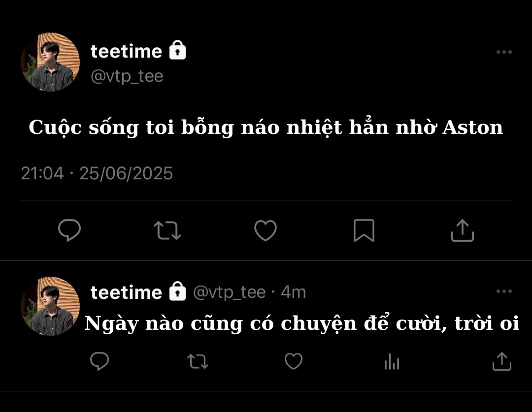The height and width of the screenshot is (412, 532).
Task: Share the main tweet
Action: (x=462, y=230)
